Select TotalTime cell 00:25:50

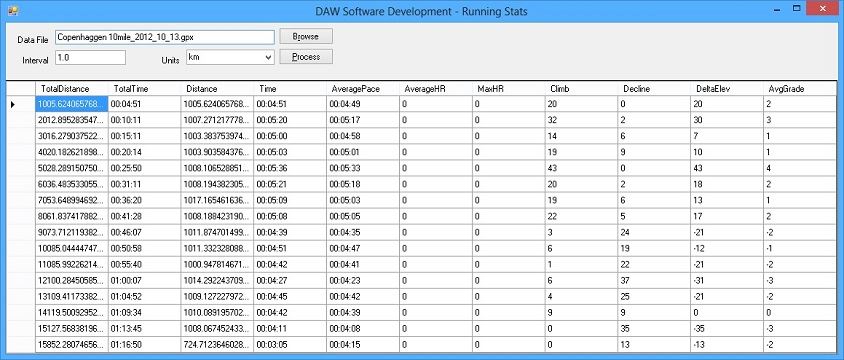(144, 168)
